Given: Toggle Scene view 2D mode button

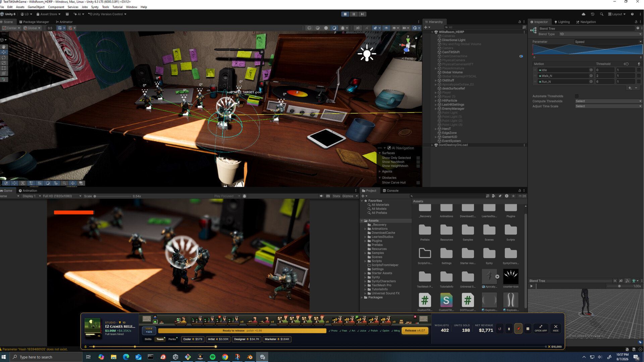Looking at the screenshot, I should (x=358, y=28).
